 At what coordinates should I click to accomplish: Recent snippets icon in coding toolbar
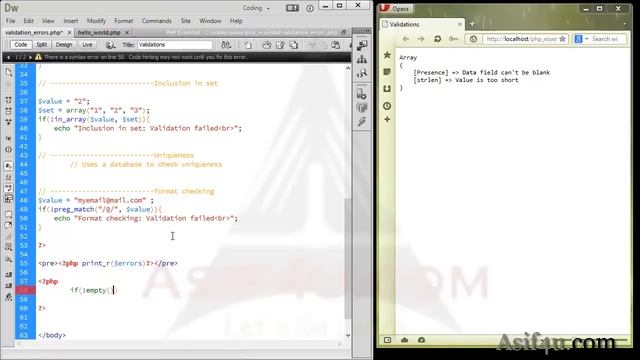[9, 247]
